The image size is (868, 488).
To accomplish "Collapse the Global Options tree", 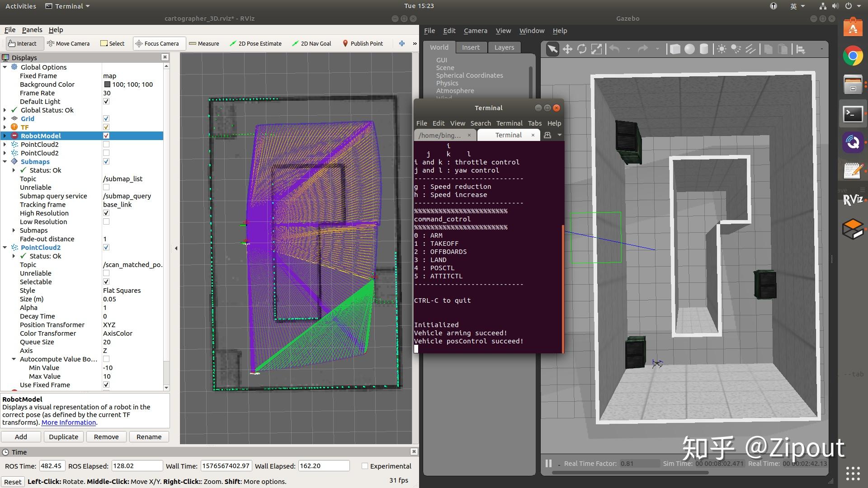I will pyautogui.click(x=5, y=67).
